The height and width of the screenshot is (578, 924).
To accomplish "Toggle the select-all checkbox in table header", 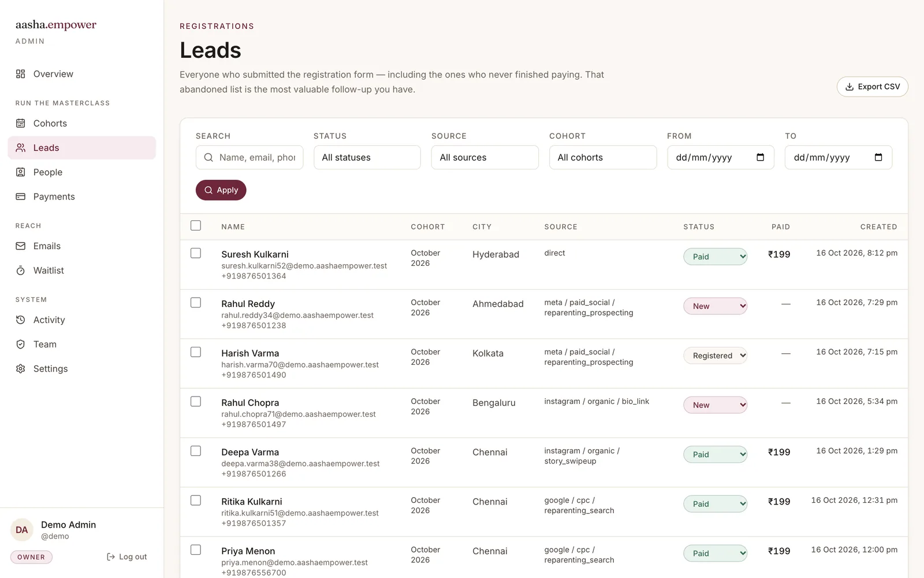I will (x=196, y=225).
